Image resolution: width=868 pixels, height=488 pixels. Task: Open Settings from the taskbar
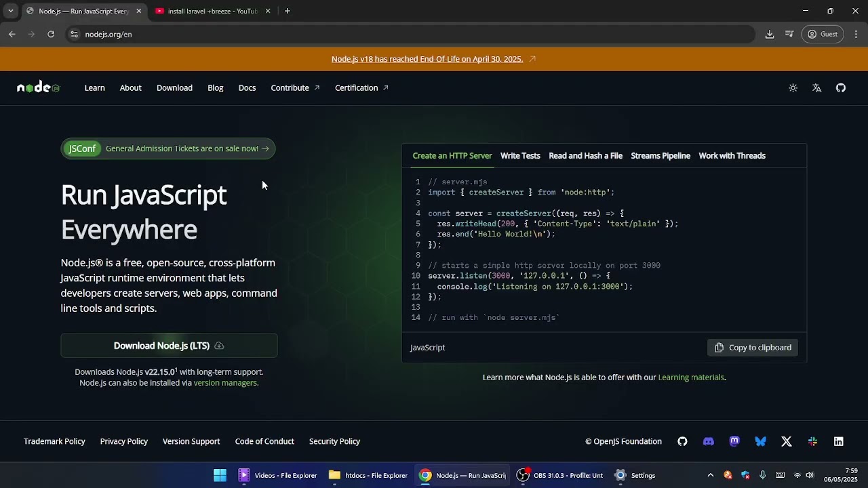[x=635, y=475]
